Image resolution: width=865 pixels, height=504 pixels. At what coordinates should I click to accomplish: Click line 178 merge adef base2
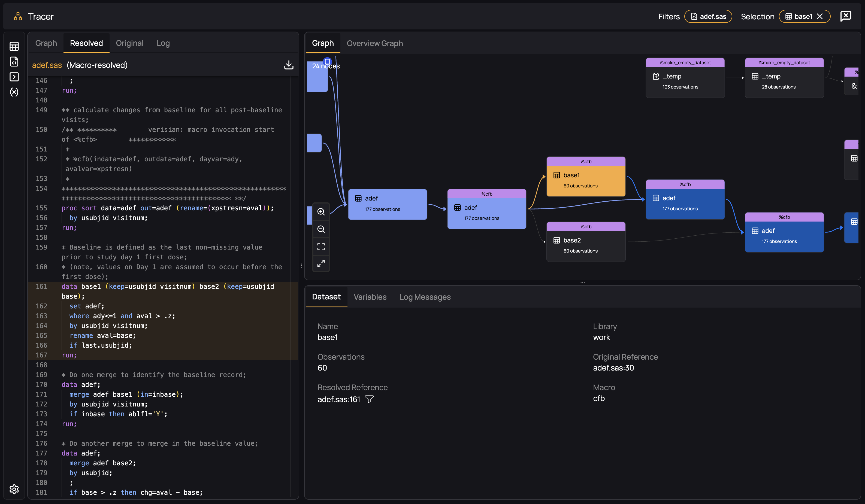[103, 463]
